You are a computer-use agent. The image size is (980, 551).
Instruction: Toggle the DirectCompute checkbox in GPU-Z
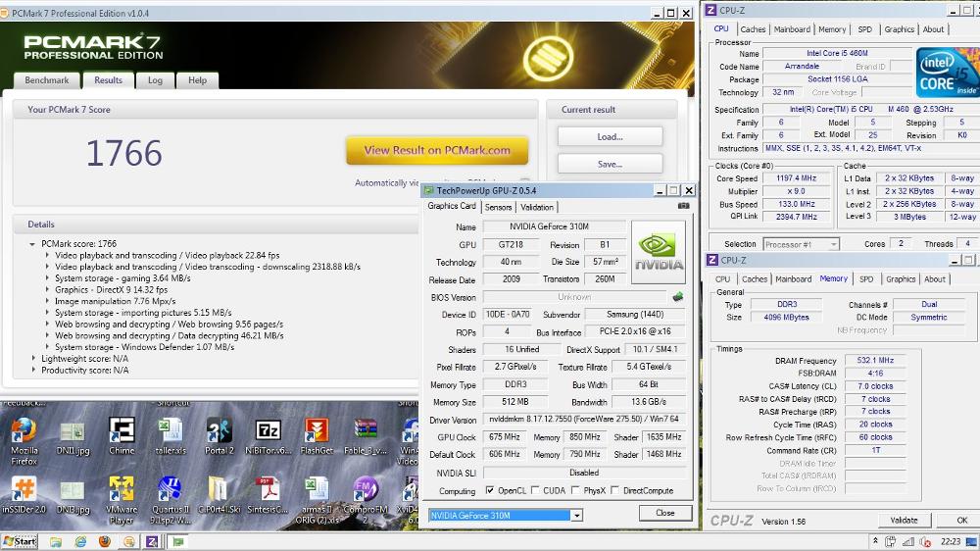click(x=615, y=490)
